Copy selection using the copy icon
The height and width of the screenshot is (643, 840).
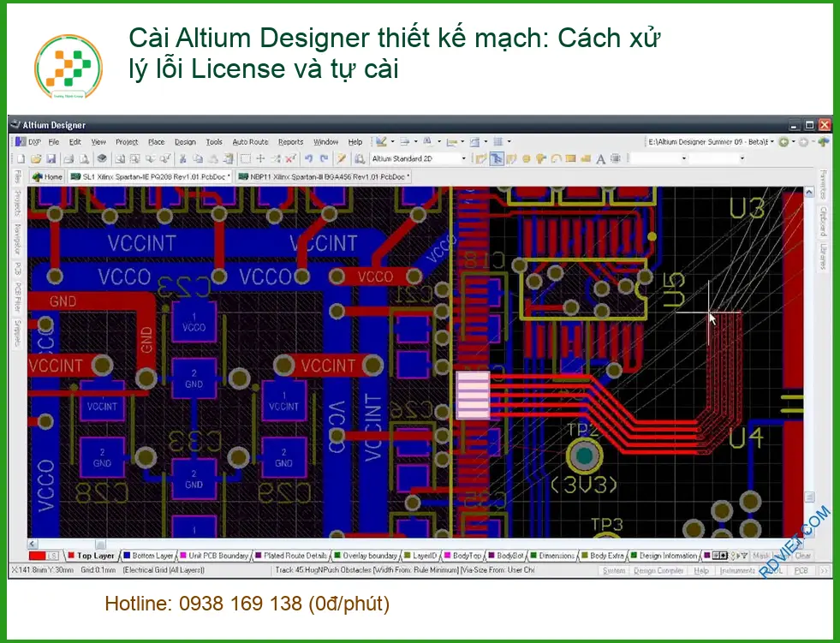pos(198,158)
